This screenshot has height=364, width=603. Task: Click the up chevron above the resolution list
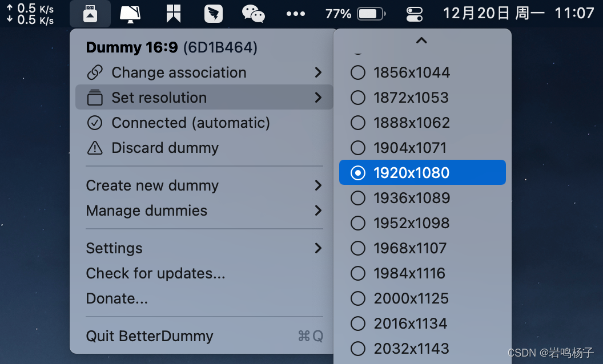(x=421, y=41)
